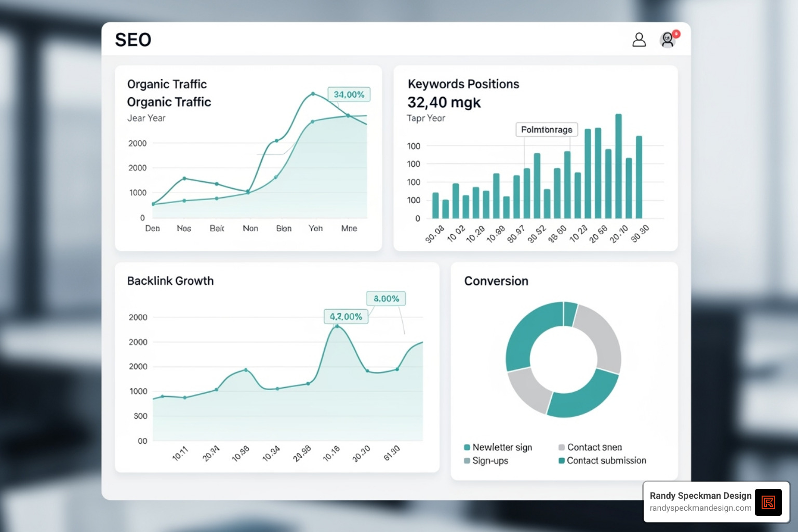This screenshot has width=798, height=532.
Task: Toggle the Newsletter sign legend entry
Action: [x=502, y=447]
